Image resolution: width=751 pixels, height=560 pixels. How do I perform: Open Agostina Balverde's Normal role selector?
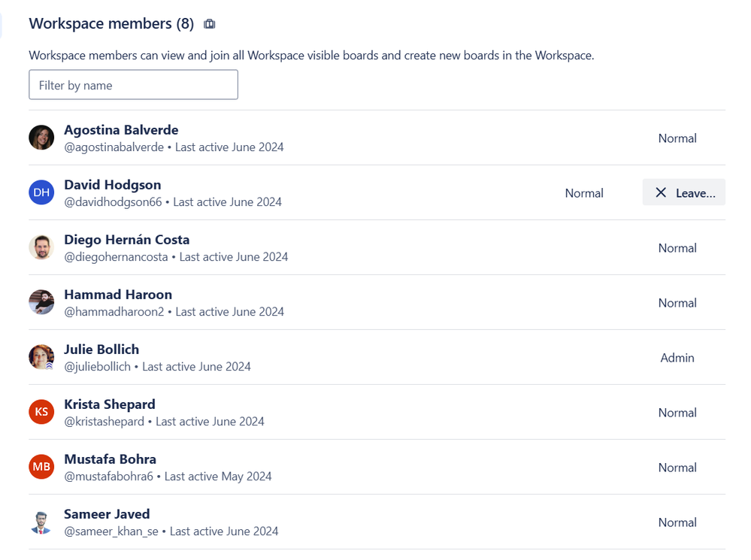click(x=677, y=138)
